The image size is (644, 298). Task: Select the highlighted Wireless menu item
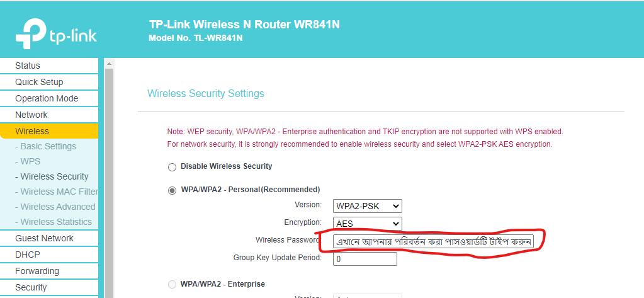pyautogui.click(x=32, y=131)
